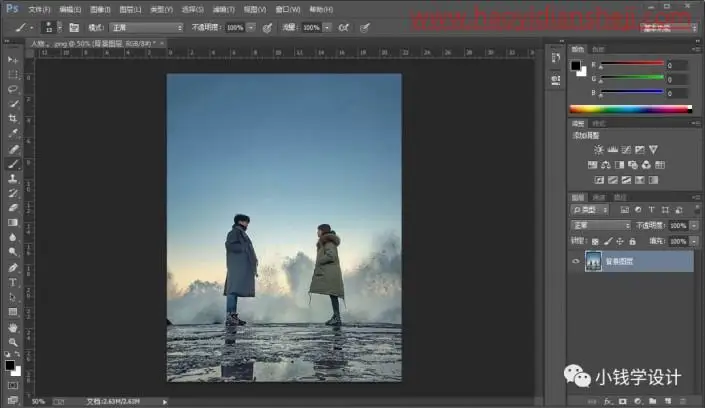Select the Lasso tool

pos(13,89)
